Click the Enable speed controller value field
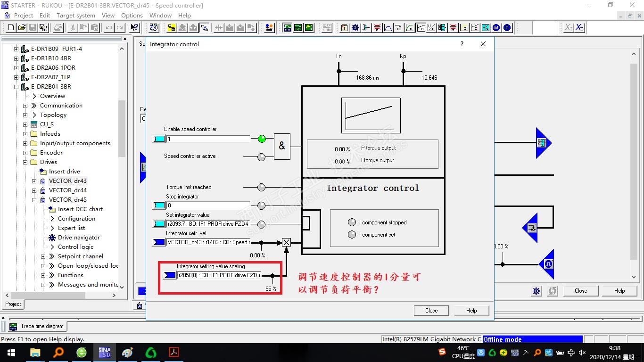This screenshot has width=644, height=362. (208, 139)
